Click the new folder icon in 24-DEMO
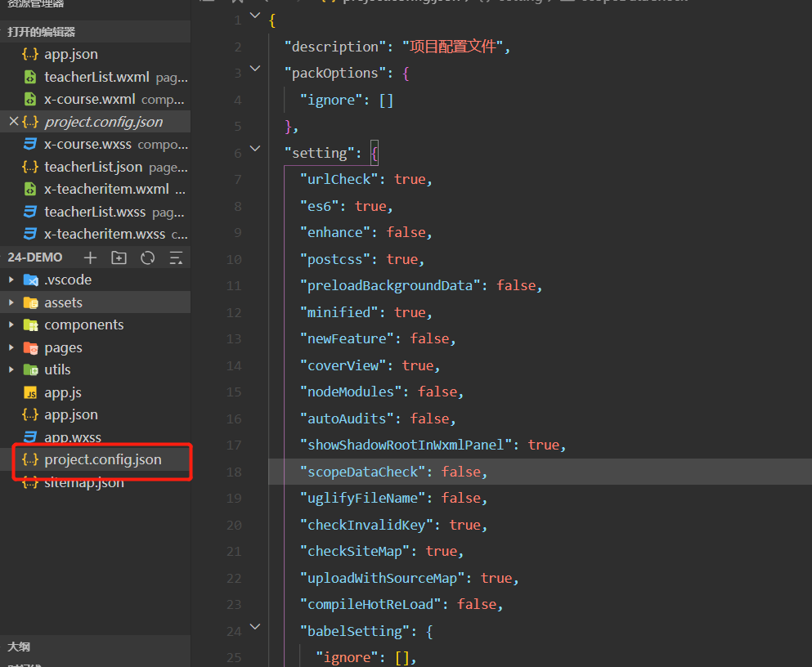This screenshot has width=812, height=667. 119,257
